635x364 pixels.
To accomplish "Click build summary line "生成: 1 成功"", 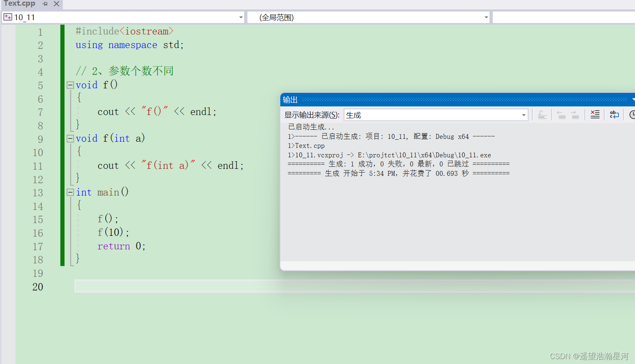I will [399, 164].
